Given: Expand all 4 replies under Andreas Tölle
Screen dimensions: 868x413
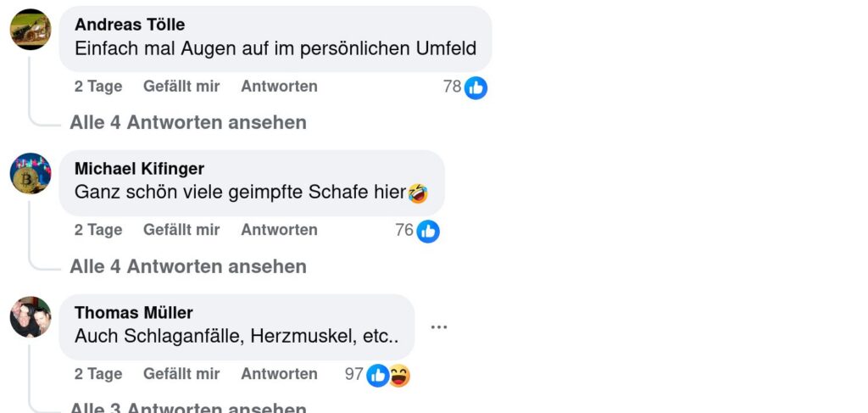Looking at the screenshot, I should (x=188, y=122).
